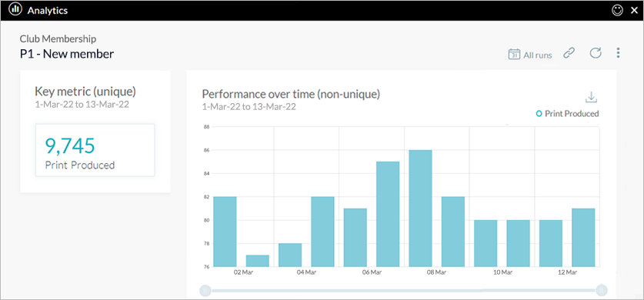The image size is (644, 300).
Task: Open the All runs date filter
Action: point(530,55)
